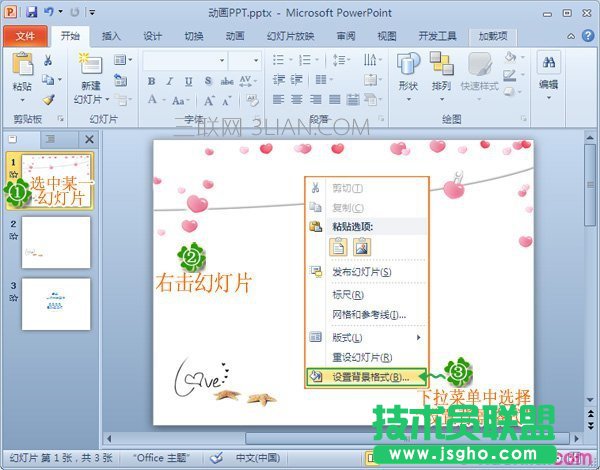
Task: Select 设置背景格式(B)... in context menu
Action: pyautogui.click(x=367, y=377)
